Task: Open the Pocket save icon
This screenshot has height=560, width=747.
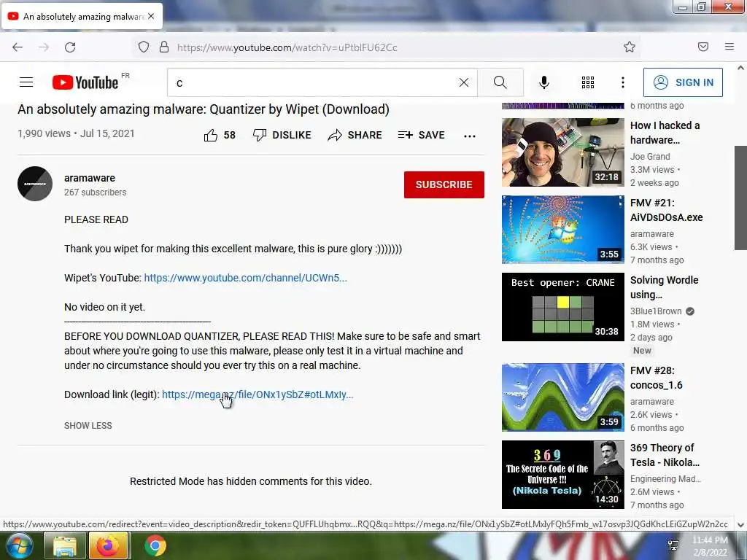Action: (703, 47)
